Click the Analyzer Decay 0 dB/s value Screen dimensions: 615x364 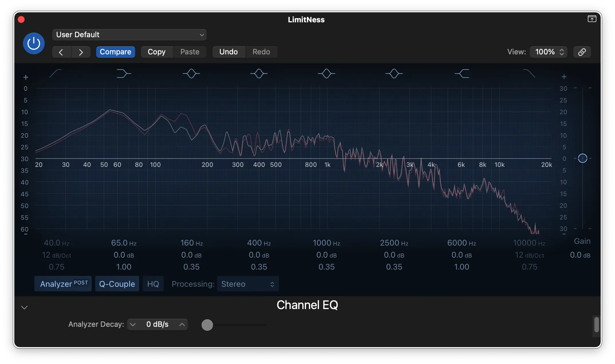click(157, 325)
